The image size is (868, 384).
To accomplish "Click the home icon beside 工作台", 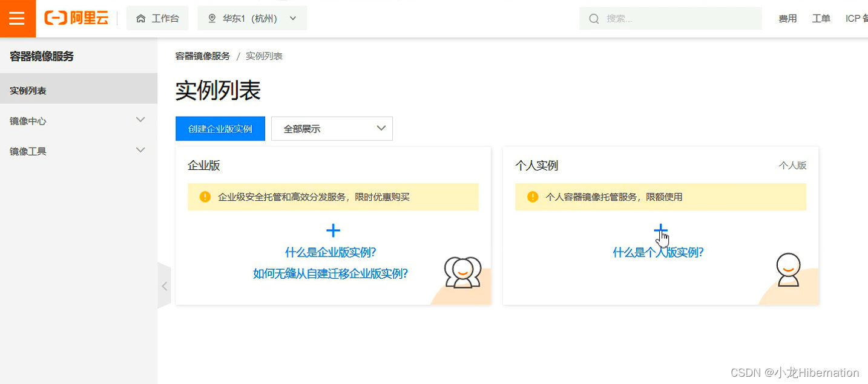I will click(x=141, y=18).
